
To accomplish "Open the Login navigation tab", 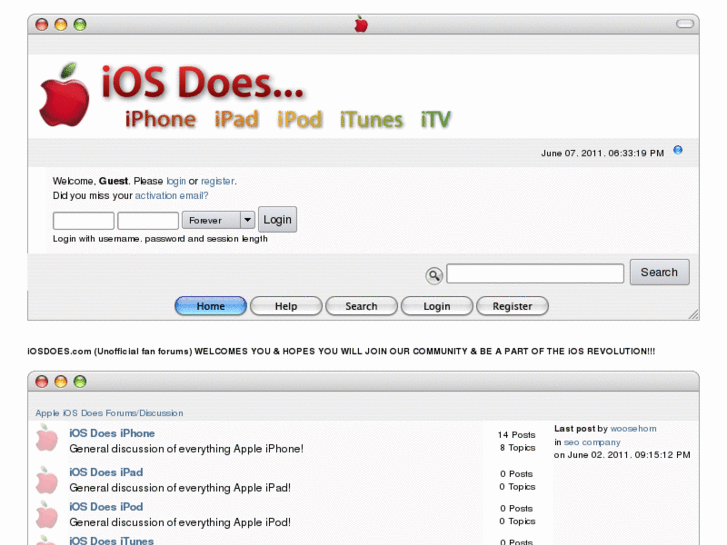I will pyautogui.click(x=437, y=306).
